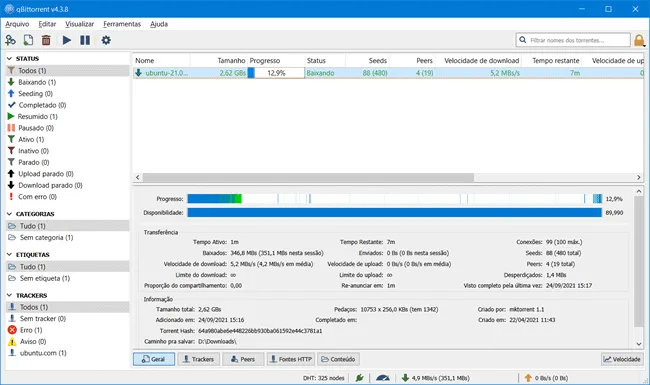Open the Visualizar menu
Screen dimensions: 650x385
[79, 24]
